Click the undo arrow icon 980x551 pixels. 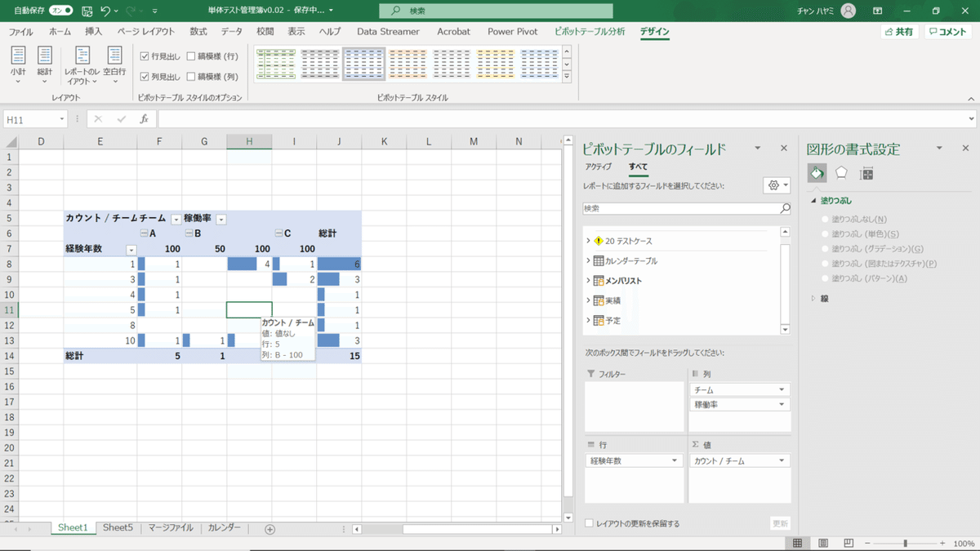(105, 11)
